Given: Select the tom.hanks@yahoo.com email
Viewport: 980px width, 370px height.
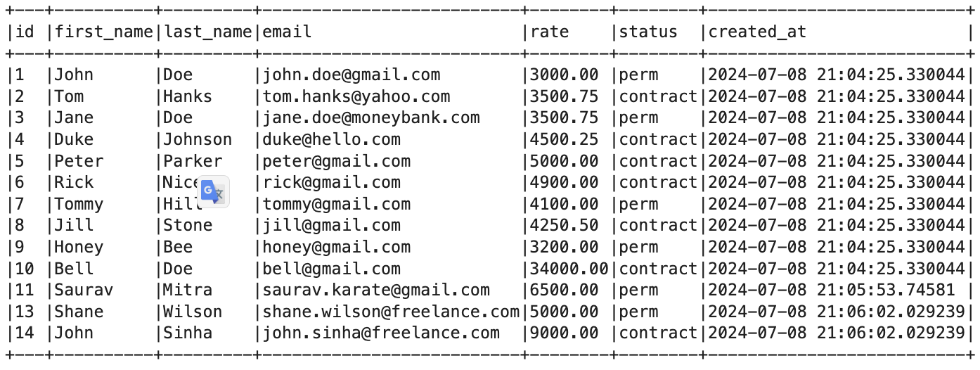Looking at the screenshot, I should (x=356, y=96).
